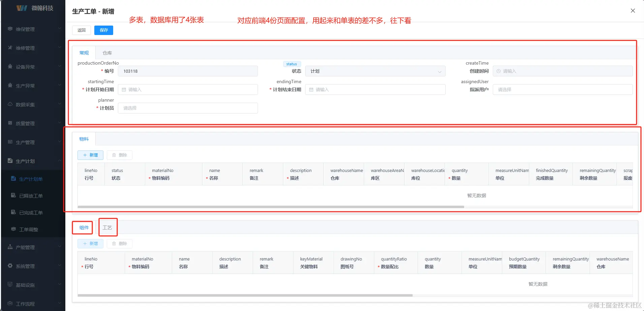Screen dimensions: 644x311
Task: Click the 产能管理 hierarchy icon
Action: coord(10,247)
